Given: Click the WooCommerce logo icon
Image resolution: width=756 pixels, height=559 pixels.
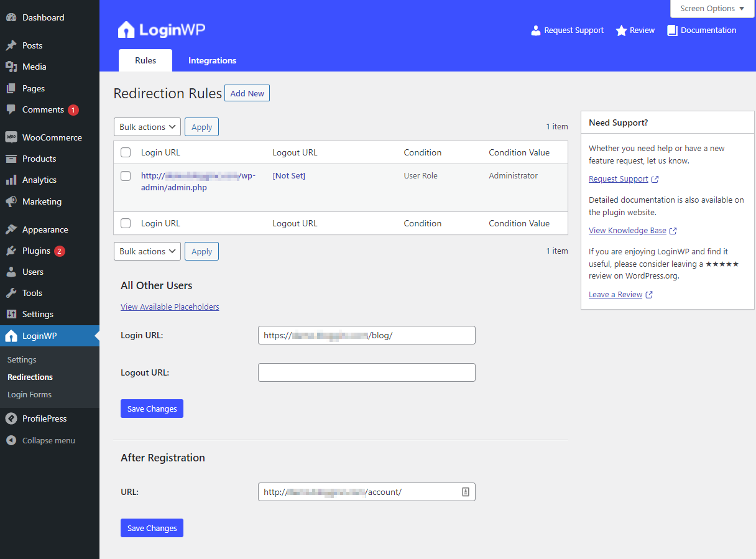Looking at the screenshot, I should pos(11,137).
